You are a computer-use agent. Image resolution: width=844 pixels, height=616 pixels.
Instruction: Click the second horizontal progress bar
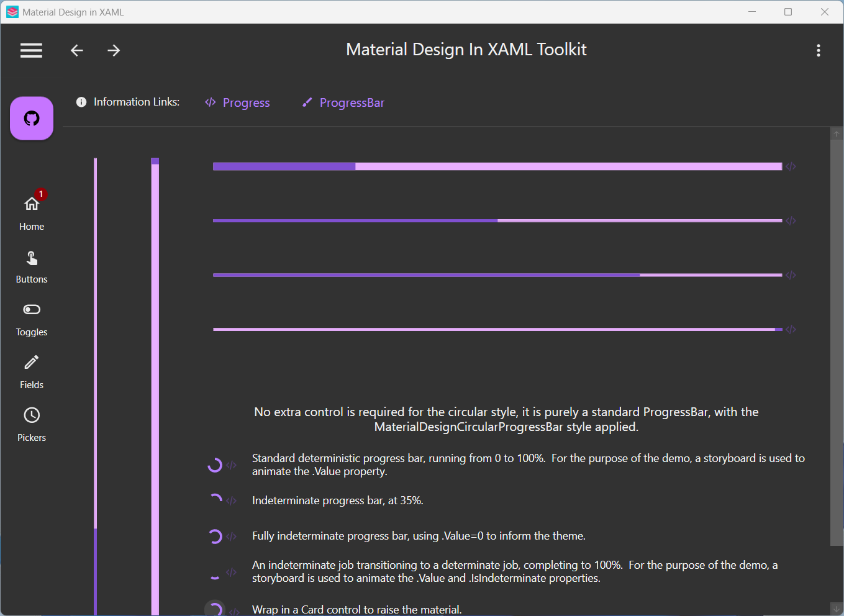(x=497, y=220)
